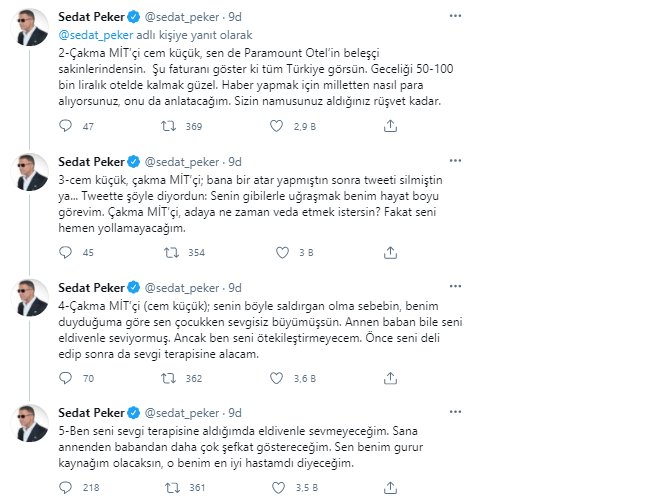Open more options on the first tweet
The image size is (652, 503).
pos(455,16)
